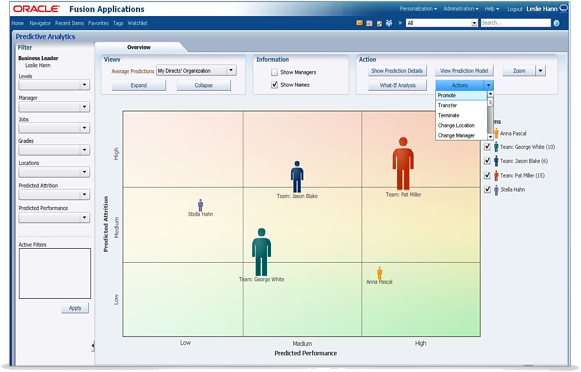Expand the Levels filter dropdown
Image resolution: width=581 pixels, height=372 pixels.
click(54, 85)
